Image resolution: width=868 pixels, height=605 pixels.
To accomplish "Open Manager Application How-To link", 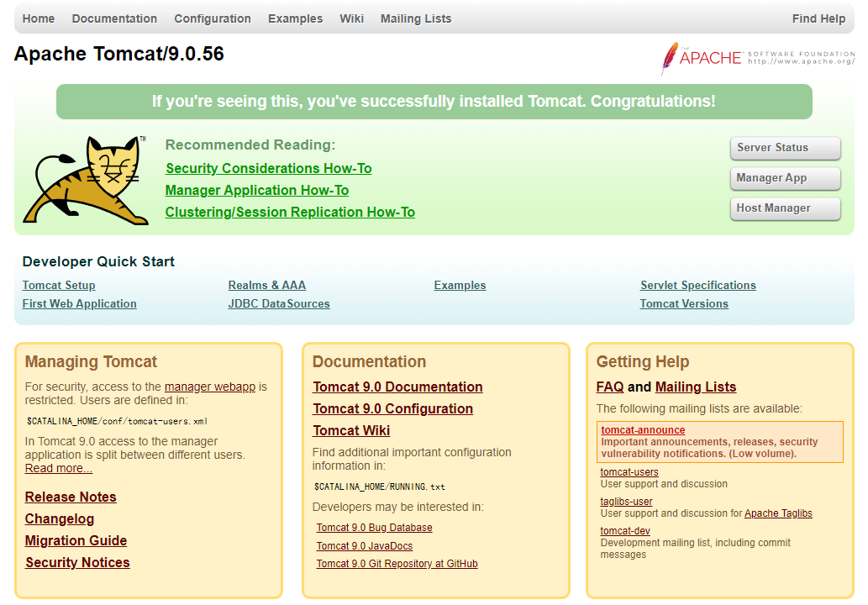I will coord(257,191).
